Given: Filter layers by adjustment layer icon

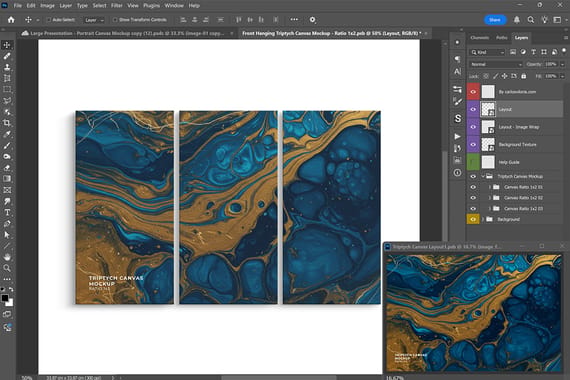Looking at the screenshot, I should click(x=523, y=52).
